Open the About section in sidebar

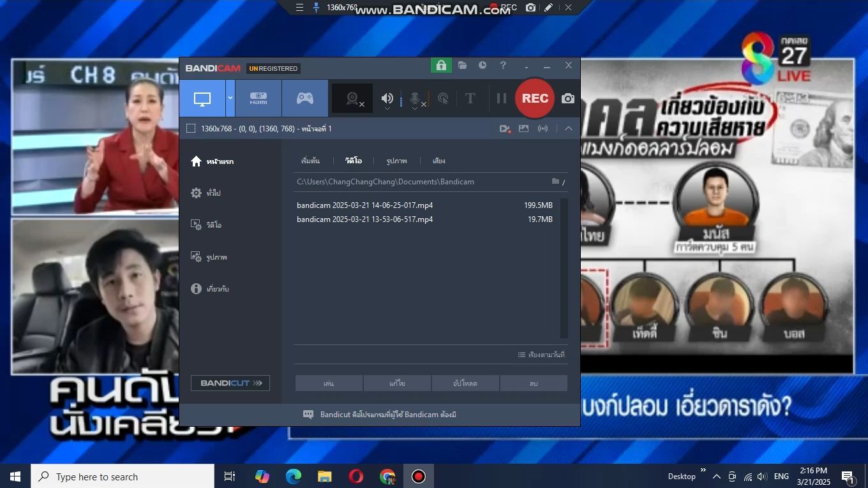pyautogui.click(x=210, y=289)
